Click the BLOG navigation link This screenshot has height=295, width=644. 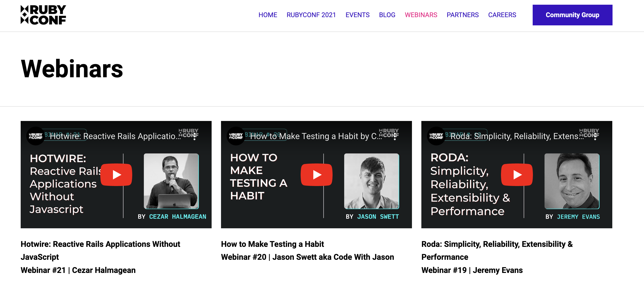point(387,15)
